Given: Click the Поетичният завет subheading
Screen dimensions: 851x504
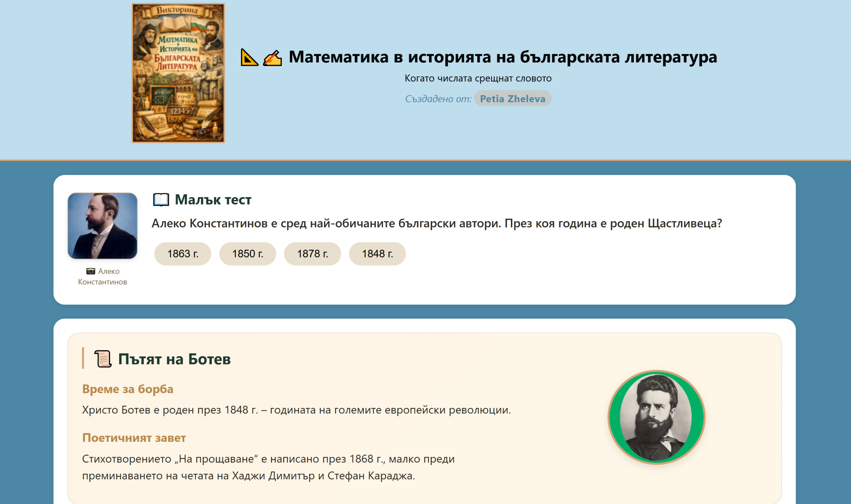Looking at the screenshot, I should tap(134, 438).
